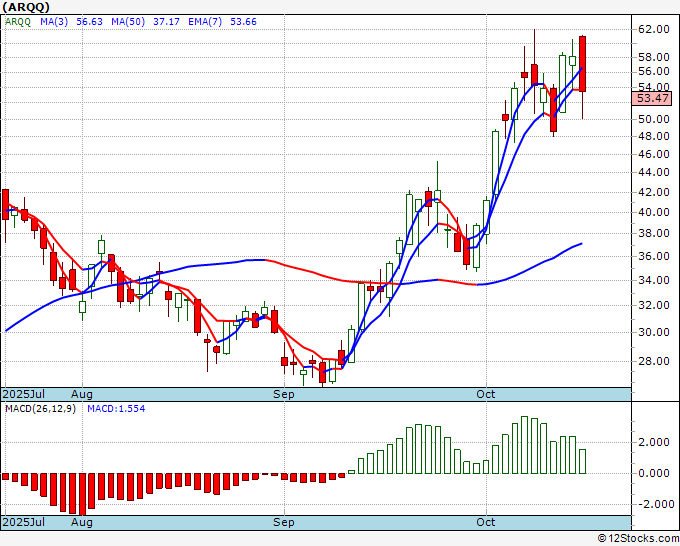Click the 62.00 price axis label

pos(654,29)
